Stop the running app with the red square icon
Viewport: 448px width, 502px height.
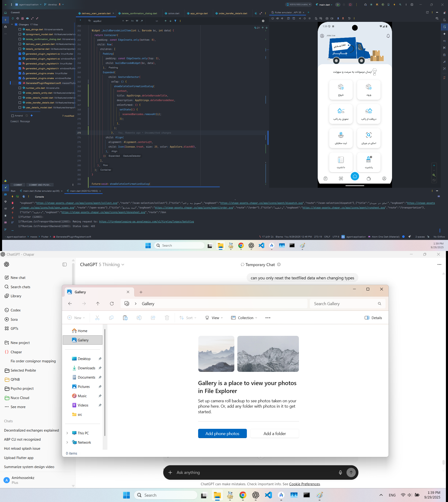(x=350, y=5)
